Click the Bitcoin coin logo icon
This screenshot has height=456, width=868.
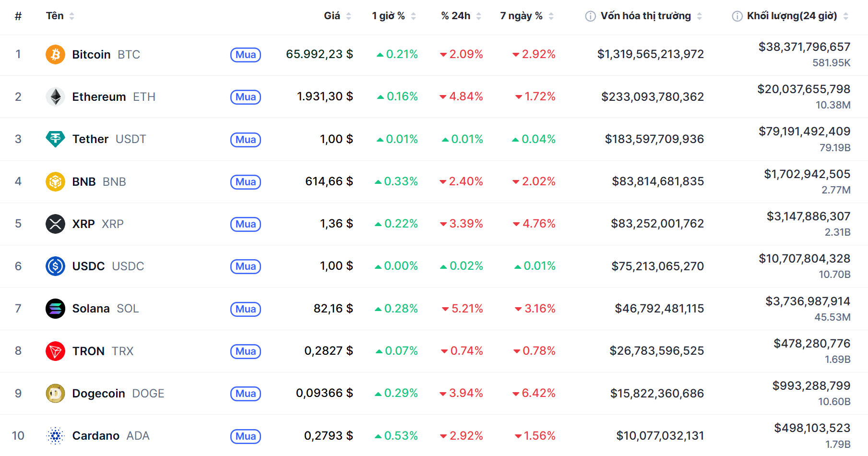55,55
